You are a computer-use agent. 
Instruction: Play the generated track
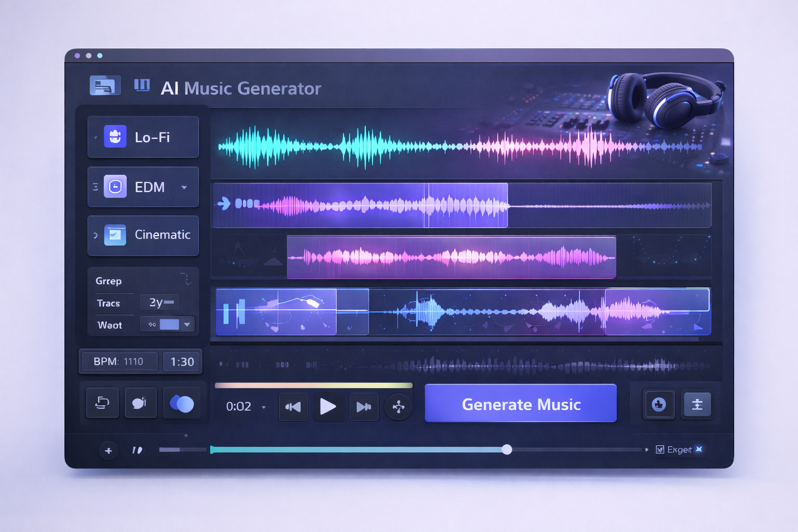[328, 406]
